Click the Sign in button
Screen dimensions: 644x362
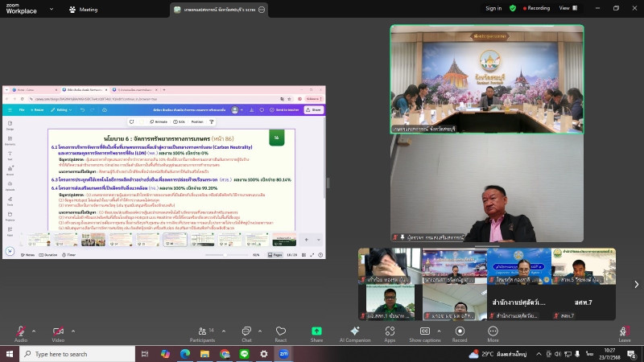point(493,8)
